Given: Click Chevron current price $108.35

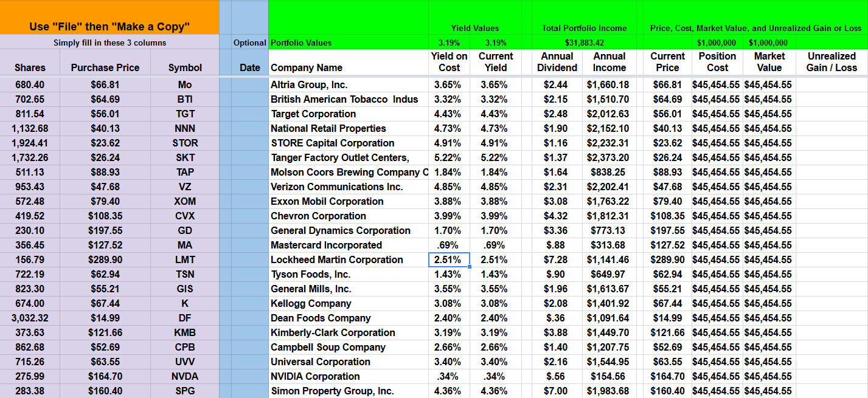Looking at the screenshot, I should coord(667,216).
